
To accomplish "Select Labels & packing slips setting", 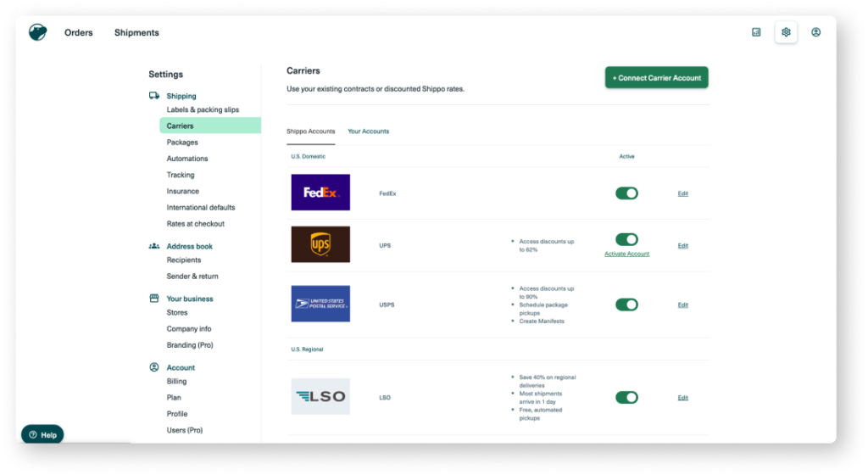I will 203,109.
